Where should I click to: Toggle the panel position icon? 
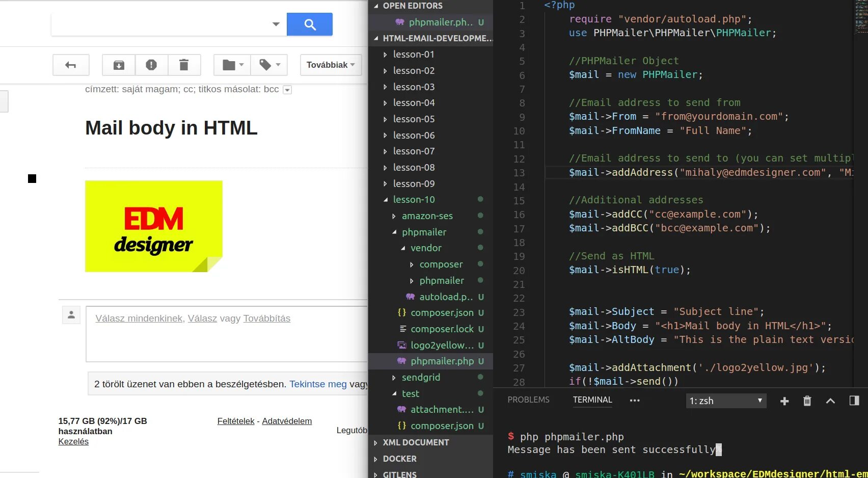[854, 401]
